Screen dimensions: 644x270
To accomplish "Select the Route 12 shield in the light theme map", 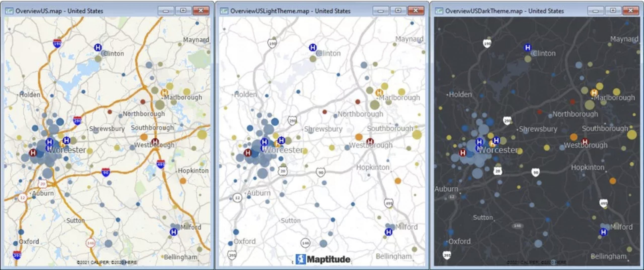I will (237, 198).
